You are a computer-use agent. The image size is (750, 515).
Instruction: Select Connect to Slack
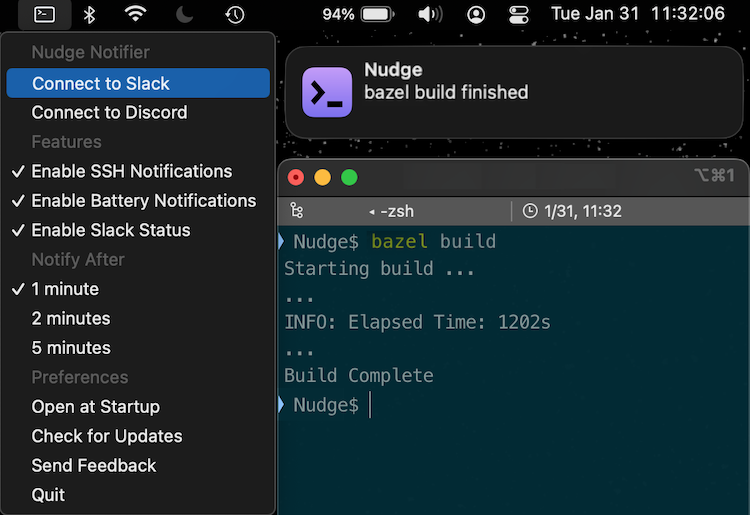tap(138, 83)
